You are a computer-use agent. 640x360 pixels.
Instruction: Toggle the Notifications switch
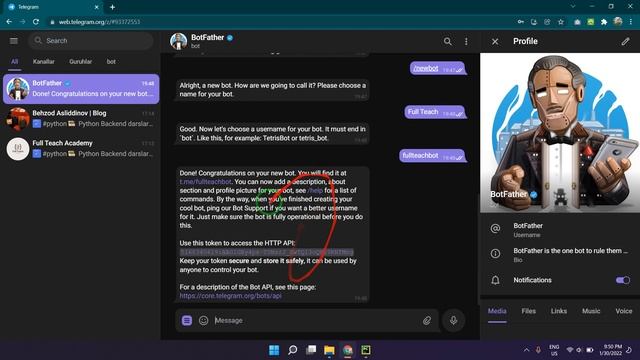(x=623, y=280)
